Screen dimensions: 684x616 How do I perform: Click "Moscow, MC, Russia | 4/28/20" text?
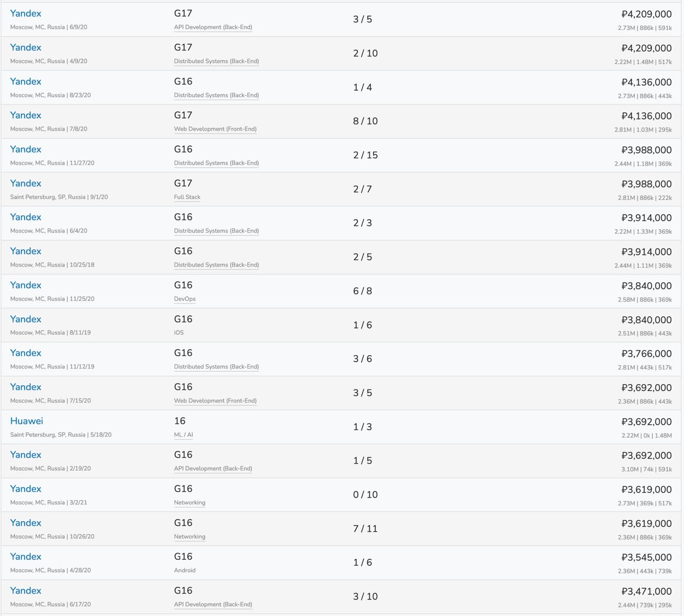click(50, 571)
